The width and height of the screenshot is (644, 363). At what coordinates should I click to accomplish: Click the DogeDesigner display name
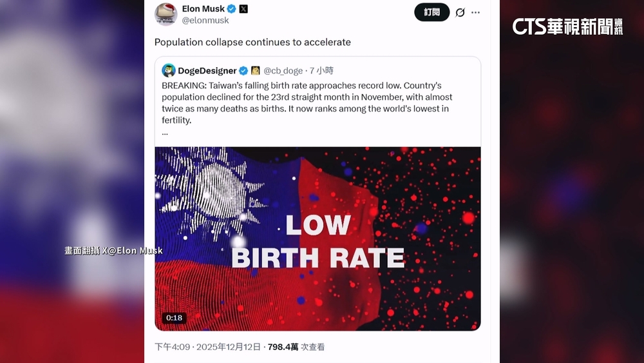(207, 70)
